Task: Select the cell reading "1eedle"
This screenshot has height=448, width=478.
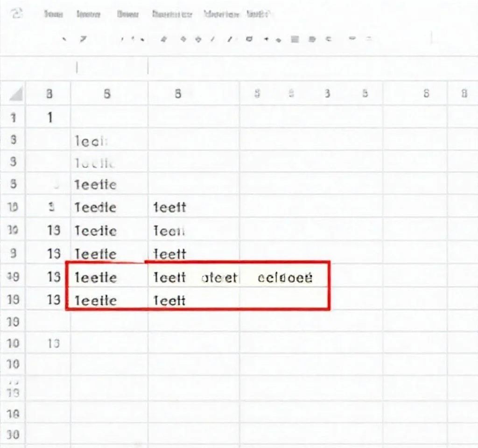Action: (95, 208)
